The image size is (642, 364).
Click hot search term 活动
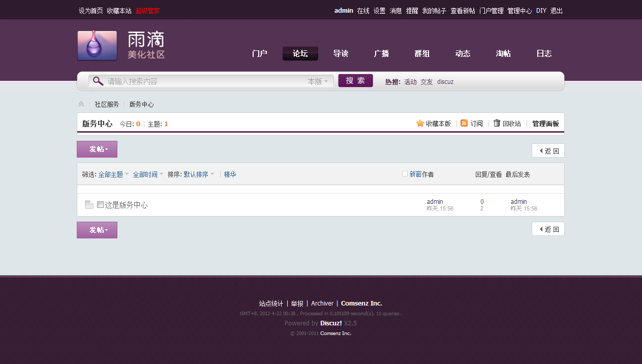411,82
